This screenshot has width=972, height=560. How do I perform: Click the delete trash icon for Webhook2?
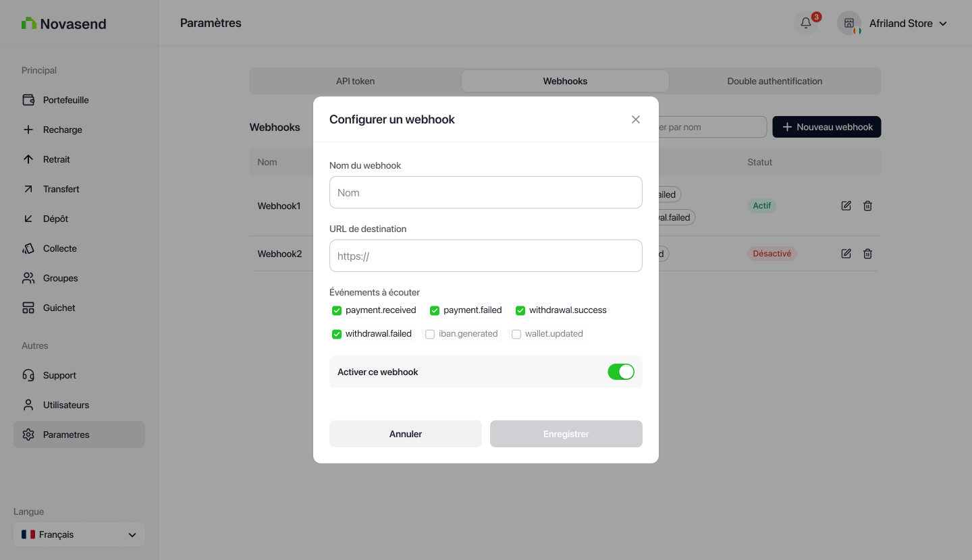867,254
